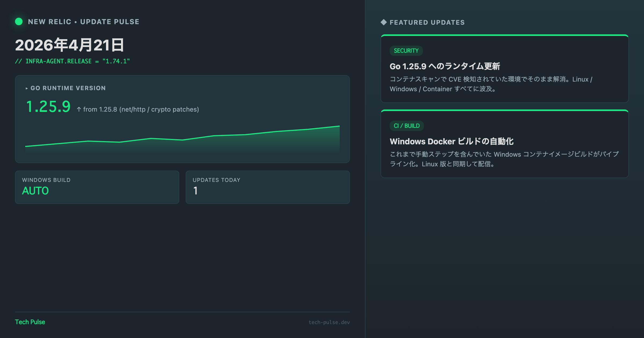Screen dimensions: 644x338
Task: Click the GO RUNTIME VERSION label
Action: (x=68, y=88)
